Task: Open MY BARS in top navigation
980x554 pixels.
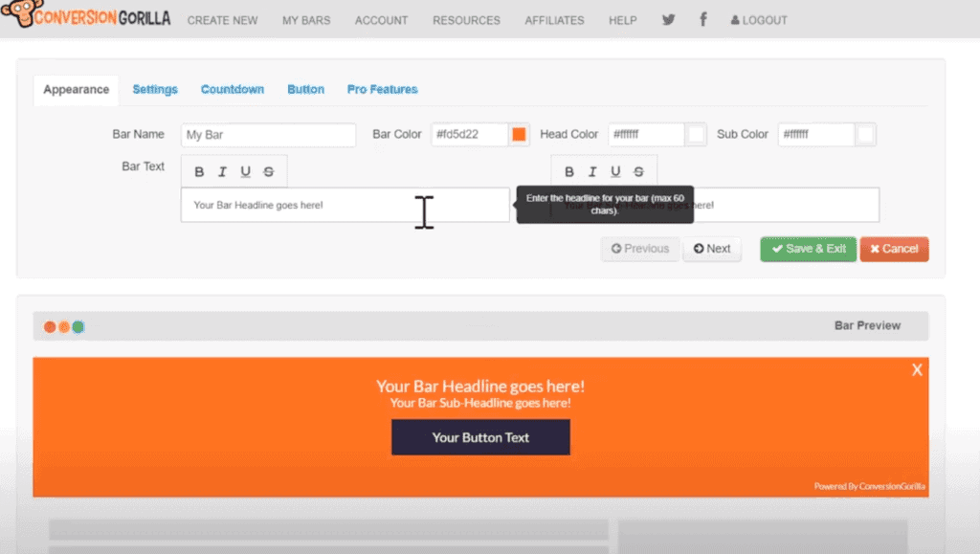Action: tap(305, 20)
